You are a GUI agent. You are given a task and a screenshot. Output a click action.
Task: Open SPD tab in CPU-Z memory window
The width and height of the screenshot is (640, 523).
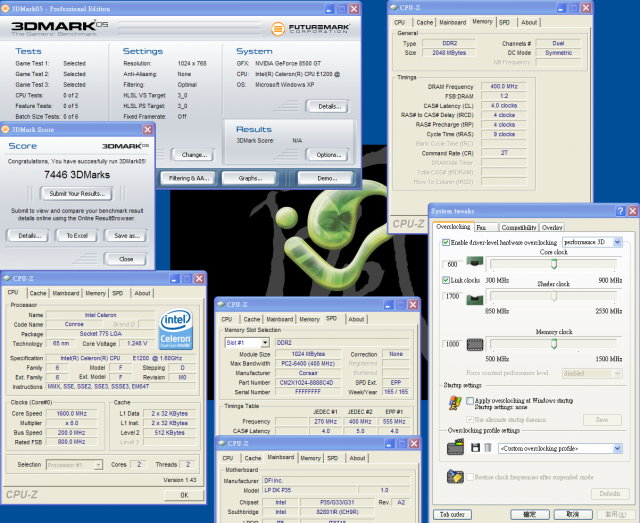pyautogui.click(x=504, y=22)
